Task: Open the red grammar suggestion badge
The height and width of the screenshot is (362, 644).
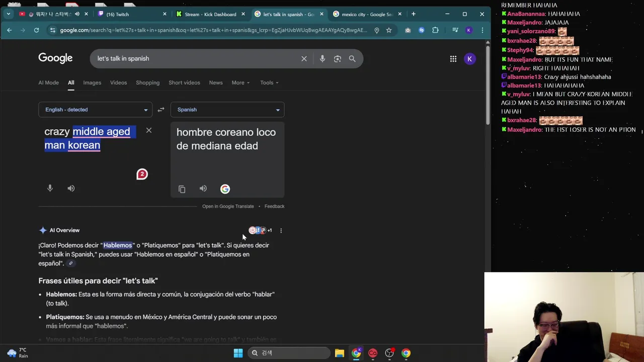Action: [x=142, y=174]
